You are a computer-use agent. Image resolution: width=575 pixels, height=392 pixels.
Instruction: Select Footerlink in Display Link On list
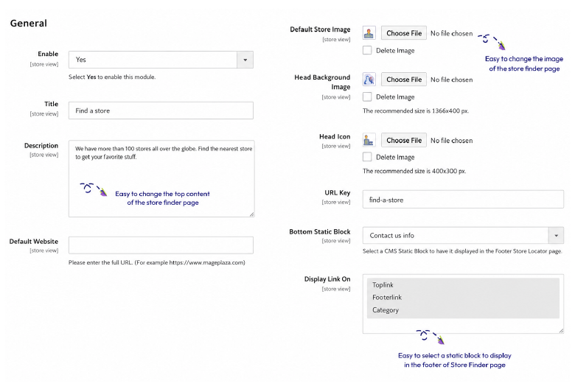(463, 298)
